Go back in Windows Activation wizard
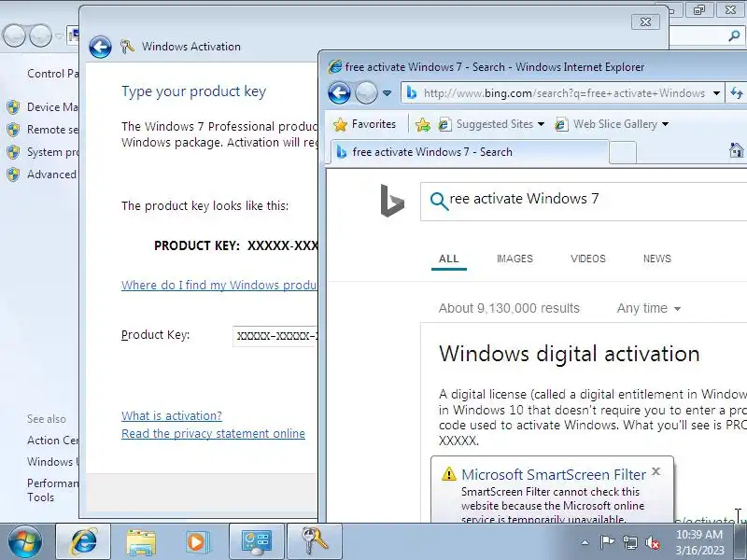747x560 pixels. coord(100,48)
